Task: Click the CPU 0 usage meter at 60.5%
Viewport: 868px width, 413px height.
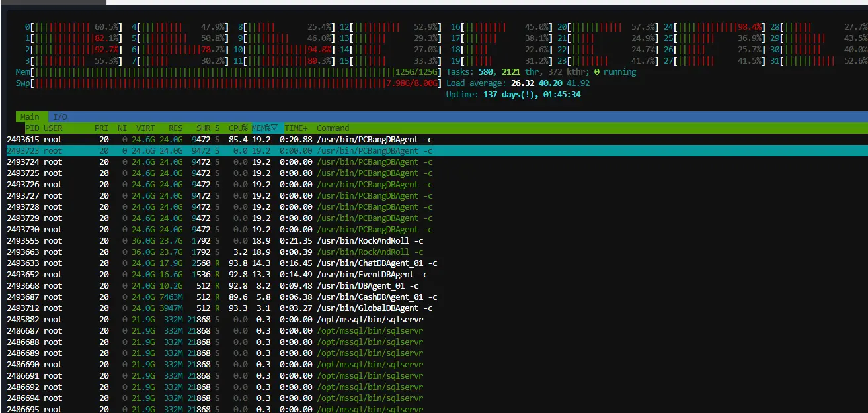Action: (x=73, y=27)
